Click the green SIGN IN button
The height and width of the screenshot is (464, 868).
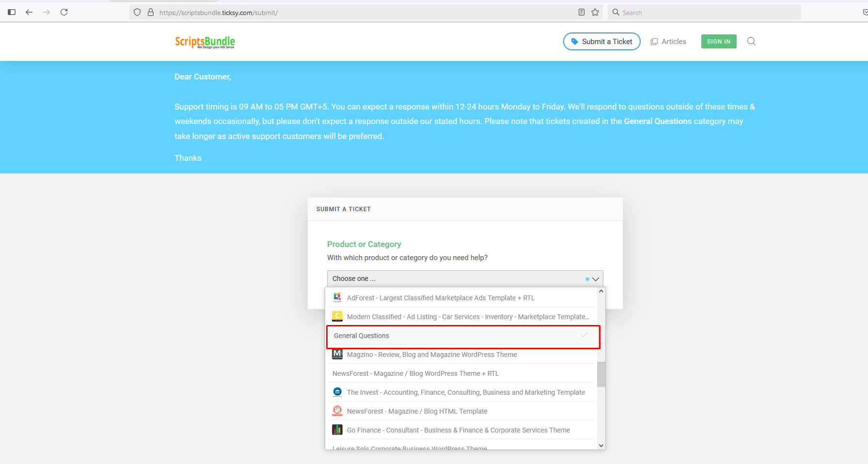pyautogui.click(x=719, y=42)
